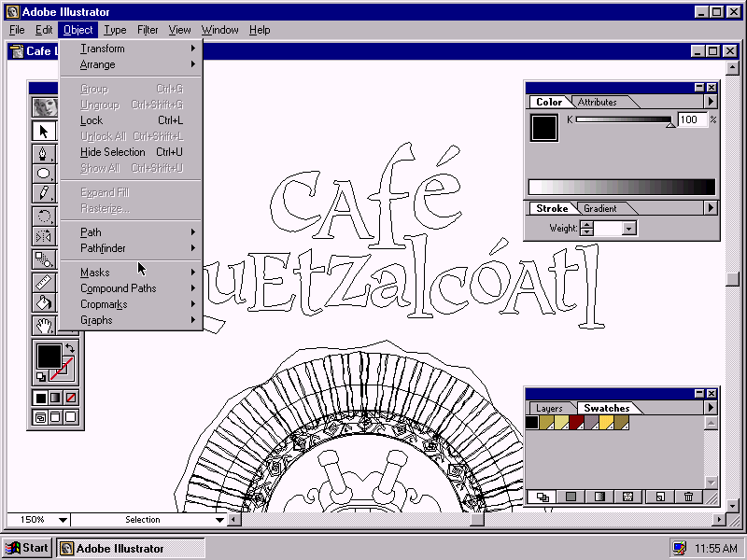
Task: Open the Help menu
Action: pos(260,30)
